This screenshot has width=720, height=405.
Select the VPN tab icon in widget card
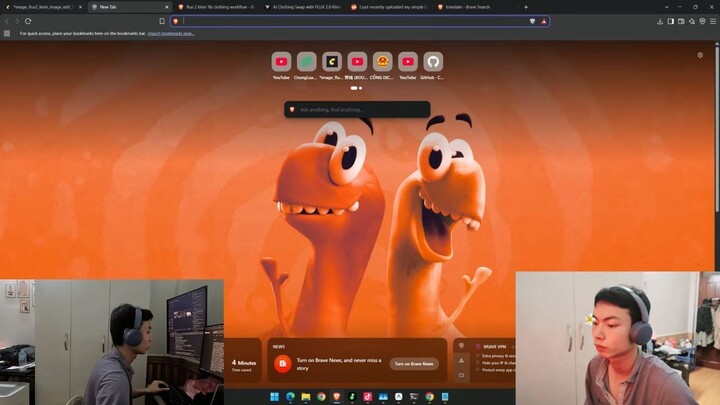coord(461,346)
